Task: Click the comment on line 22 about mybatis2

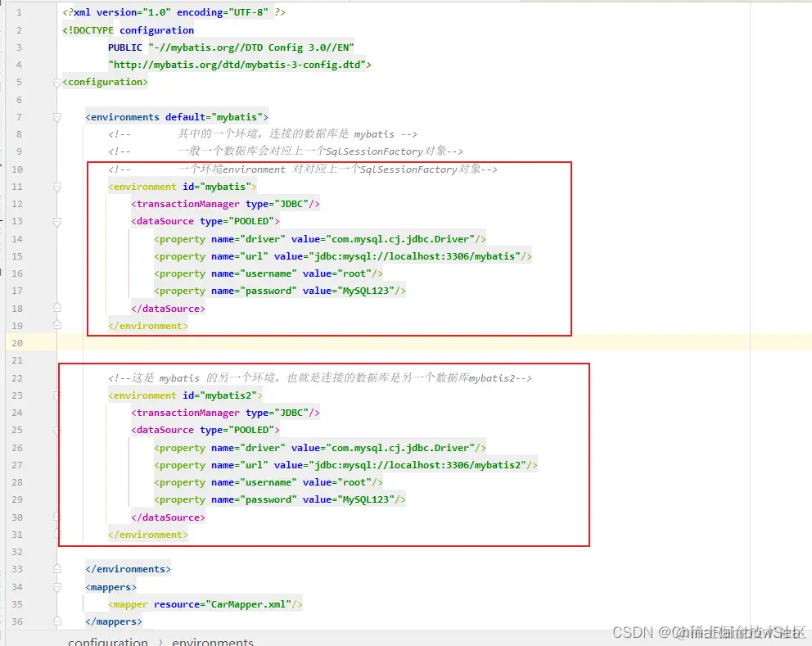Action: (319, 378)
